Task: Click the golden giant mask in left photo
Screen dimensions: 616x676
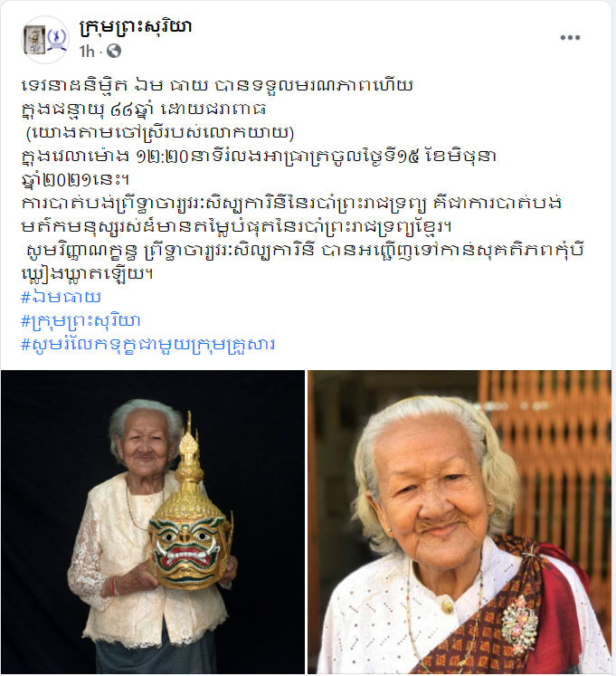Action: click(190, 515)
